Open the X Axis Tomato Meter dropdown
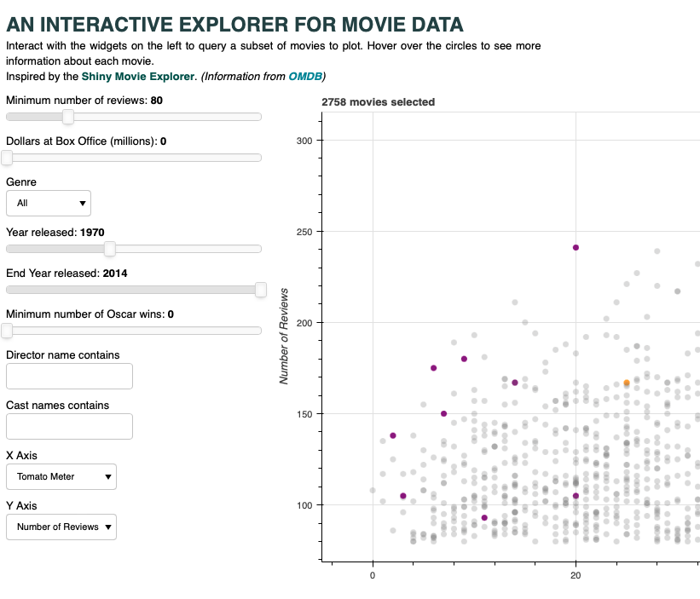This screenshot has height=599, width=700. tap(61, 477)
